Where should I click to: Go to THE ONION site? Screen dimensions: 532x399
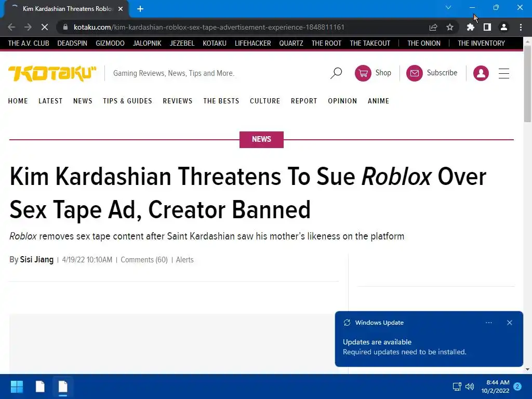point(424,44)
